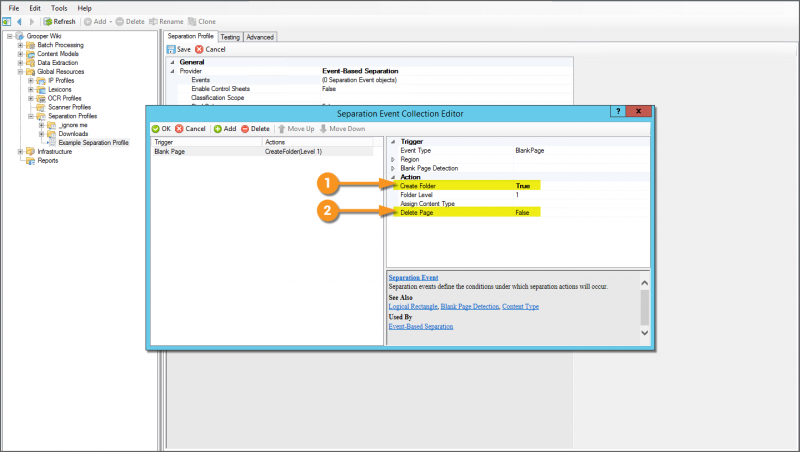The height and width of the screenshot is (452, 800).
Task: Click Move Down in the Collection Editor
Action: [x=342, y=129]
